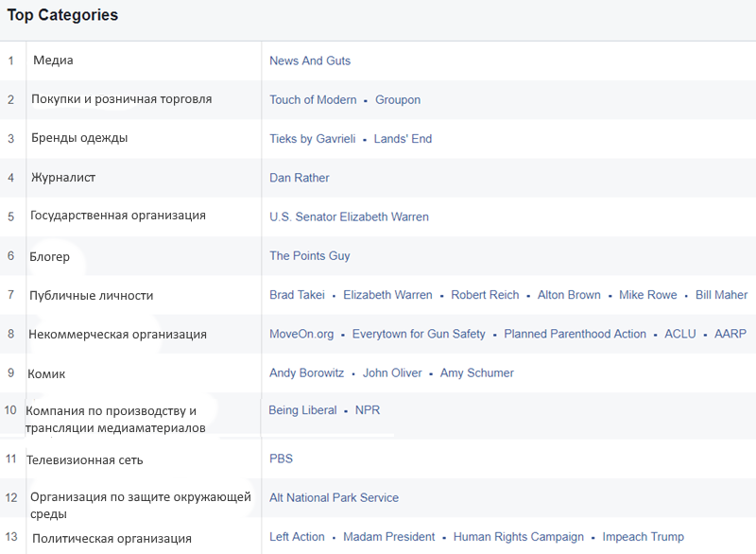The width and height of the screenshot is (756, 554).
Task: Open Brad Takei link
Action: coord(297,295)
